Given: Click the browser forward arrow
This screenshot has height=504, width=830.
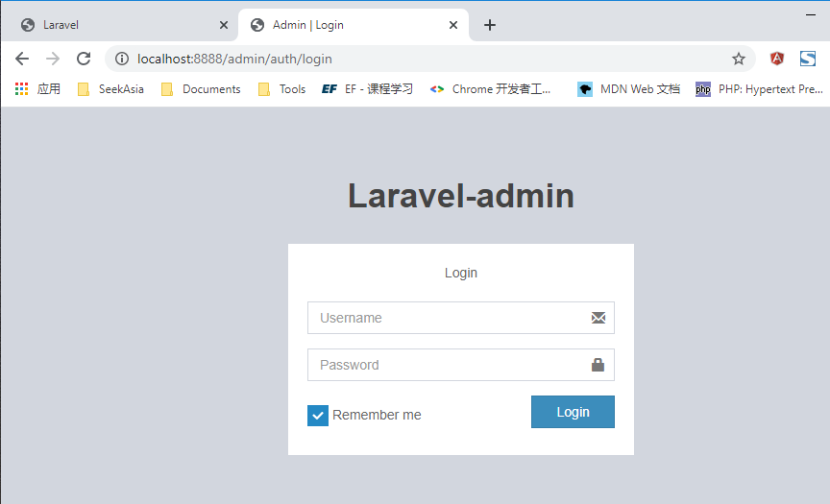Looking at the screenshot, I should pos(53,59).
